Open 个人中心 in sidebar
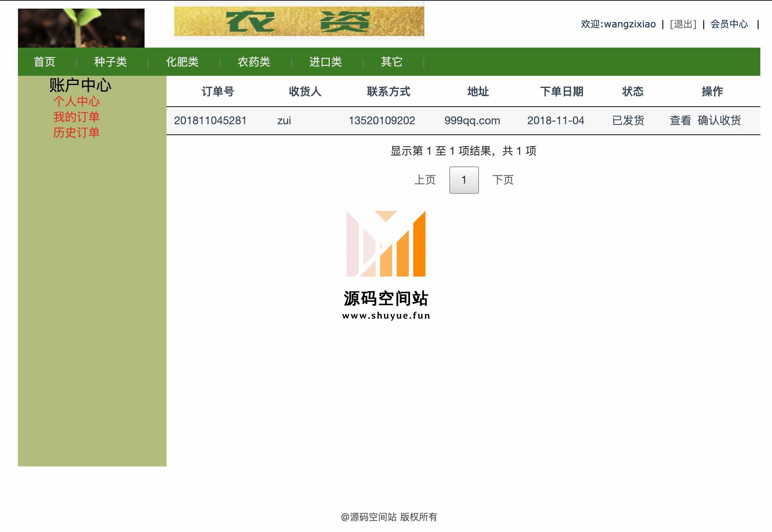Image resolution: width=772 pixels, height=532 pixels. tap(77, 102)
